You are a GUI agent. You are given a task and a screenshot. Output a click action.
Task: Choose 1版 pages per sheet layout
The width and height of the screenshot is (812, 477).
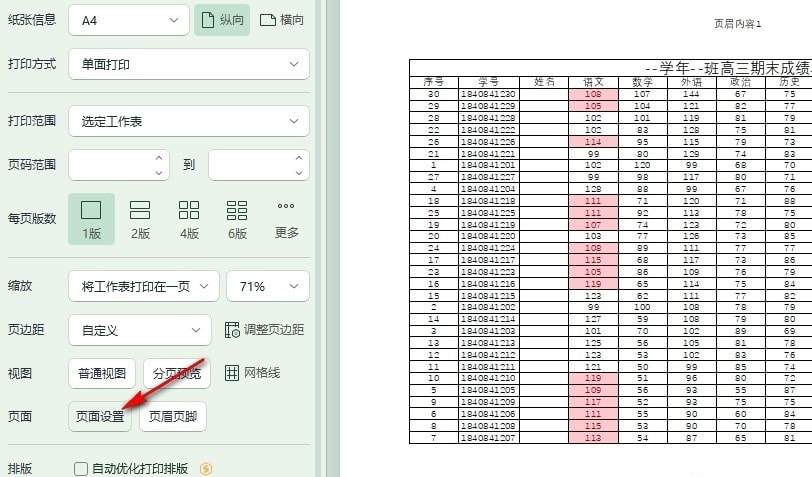tap(91, 219)
